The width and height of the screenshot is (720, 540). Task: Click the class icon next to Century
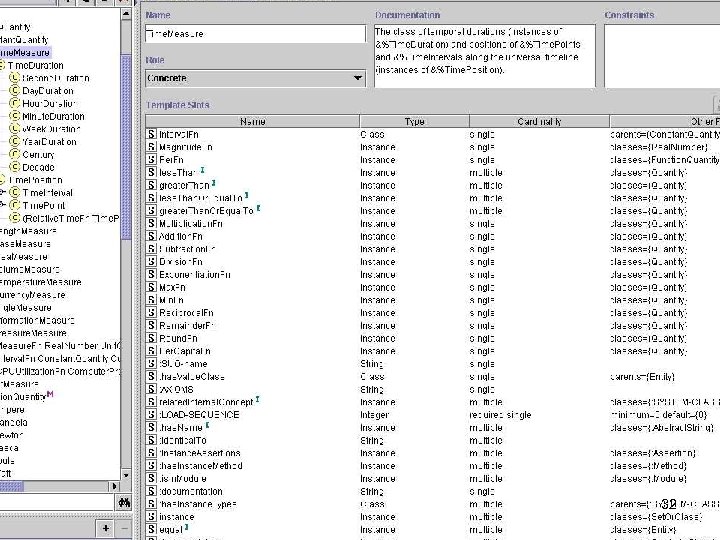pyautogui.click(x=15, y=154)
